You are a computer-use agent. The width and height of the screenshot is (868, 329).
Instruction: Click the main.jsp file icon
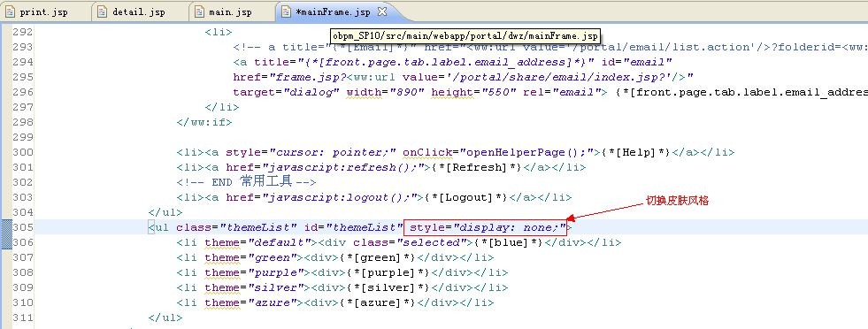click(x=199, y=11)
